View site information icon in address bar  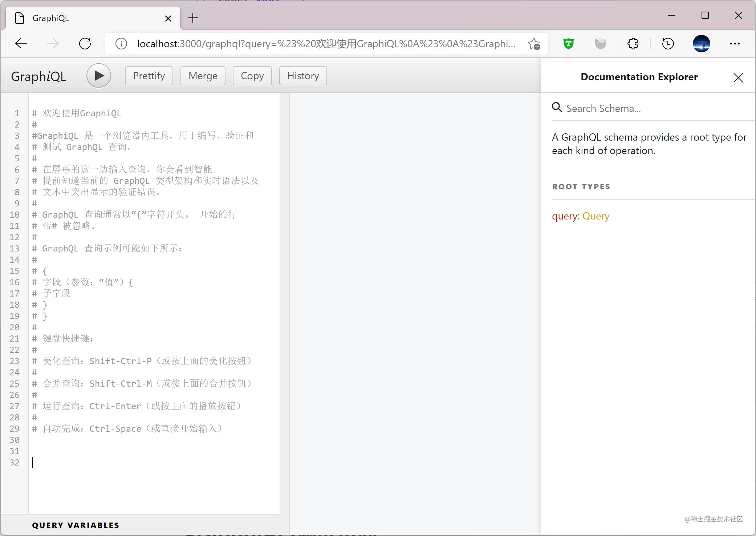pyautogui.click(x=121, y=44)
